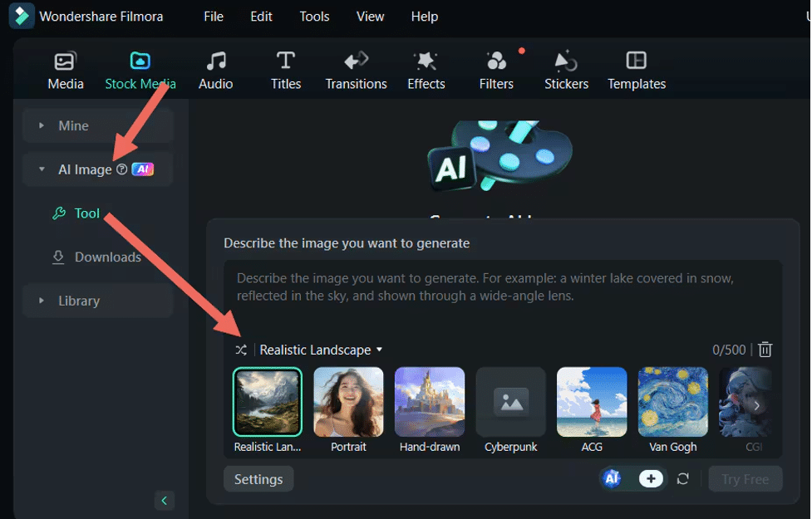Click the Try Free button
Image resolution: width=812 pixels, height=519 pixels.
point(746,479)
